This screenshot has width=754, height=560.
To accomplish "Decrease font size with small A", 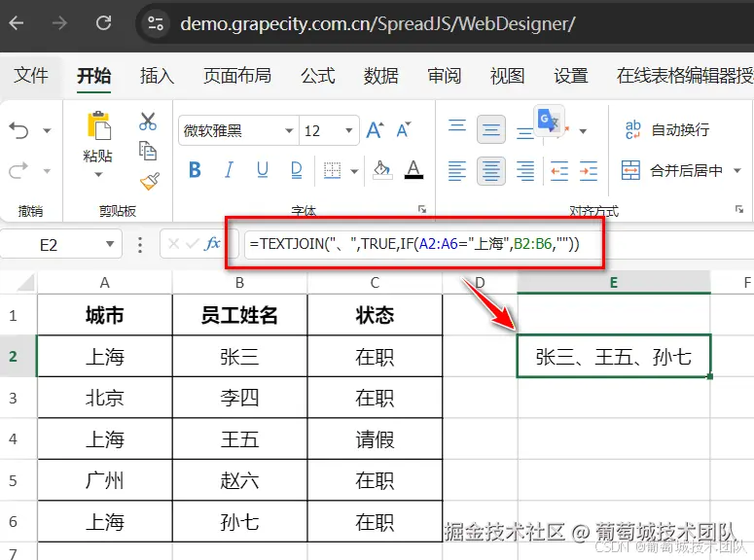I will tap(403, 129).
